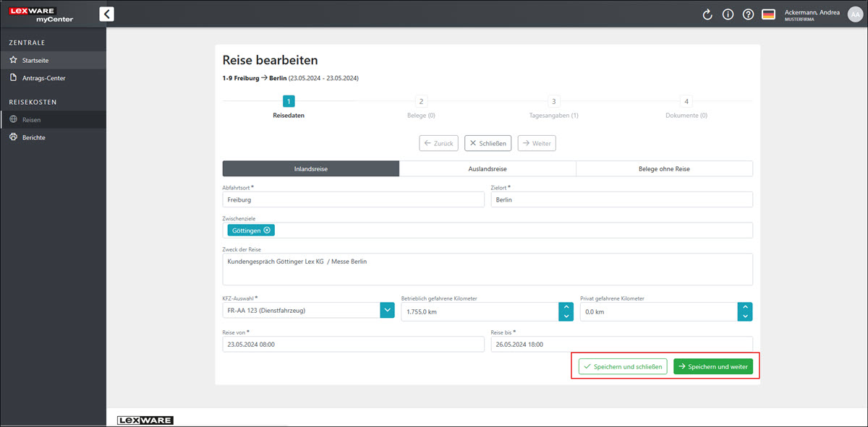Open the info icon in top bar
The height and width of the screenshot is (427, 868).
[728, 14]
